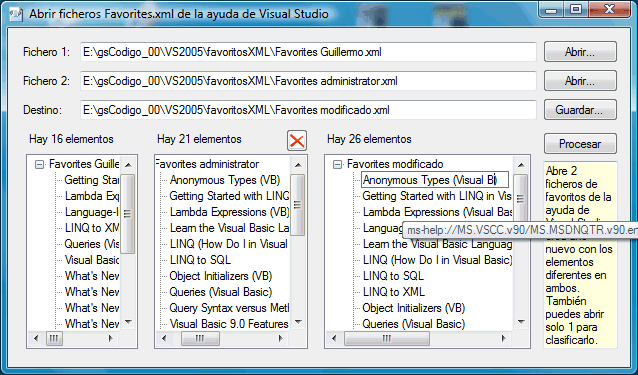Focus the Destino path text field
Image resolution: width=638 pixels, height=375 pixels.
(308, 110)
